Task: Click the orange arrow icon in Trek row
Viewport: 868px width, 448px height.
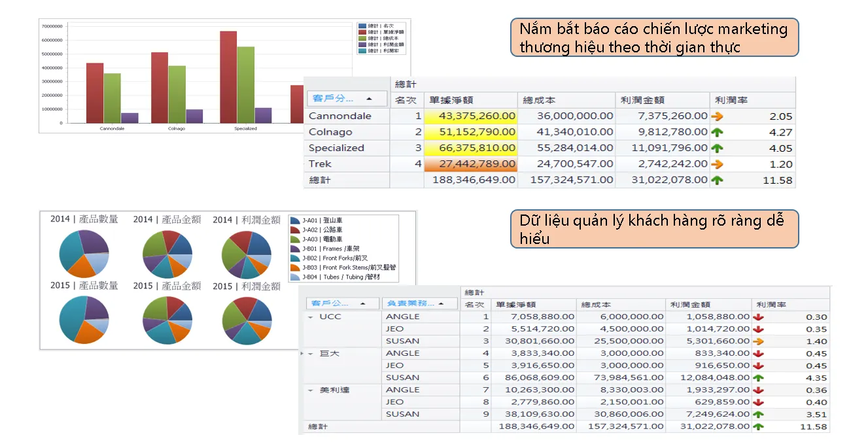Action: tap(717, 164)
